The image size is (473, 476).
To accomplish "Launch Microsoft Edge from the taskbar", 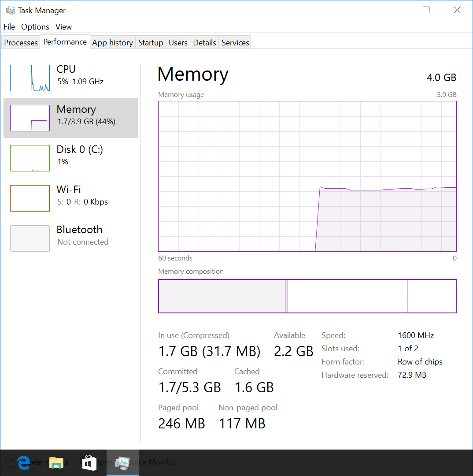I will [x=24, y=463].
